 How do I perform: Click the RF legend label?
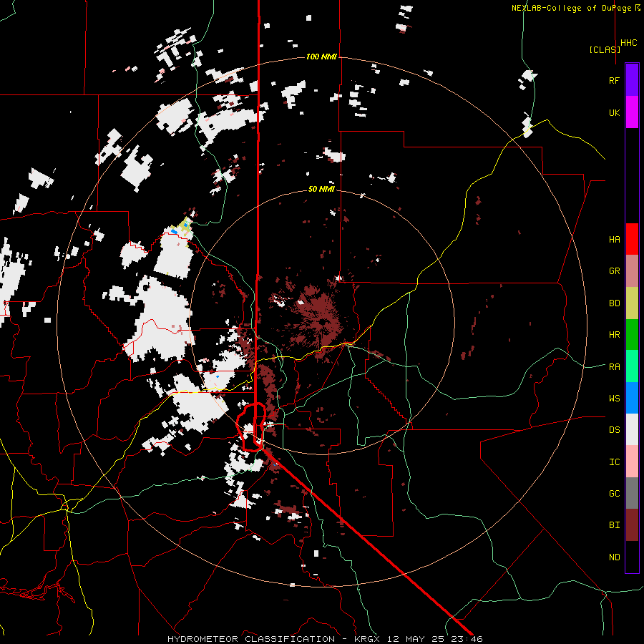pyautogui.click(x=614, y=80)
